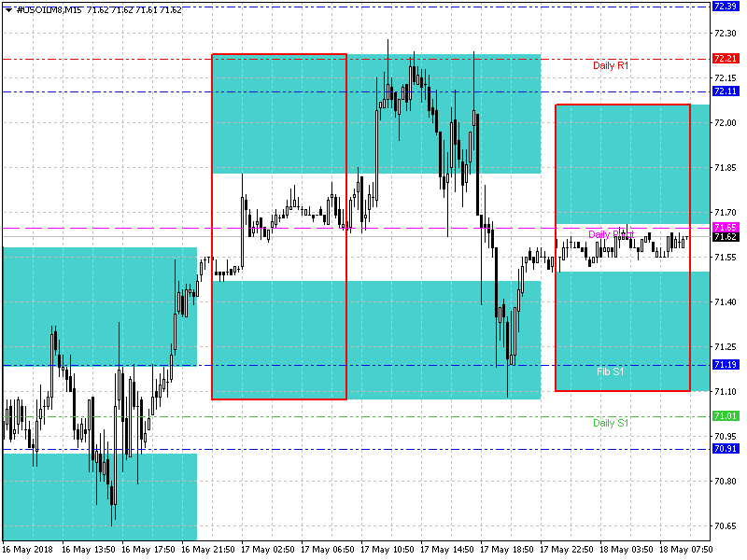Click the black 71.62 current price tag
747x560 pixels.
coord(726,237)
